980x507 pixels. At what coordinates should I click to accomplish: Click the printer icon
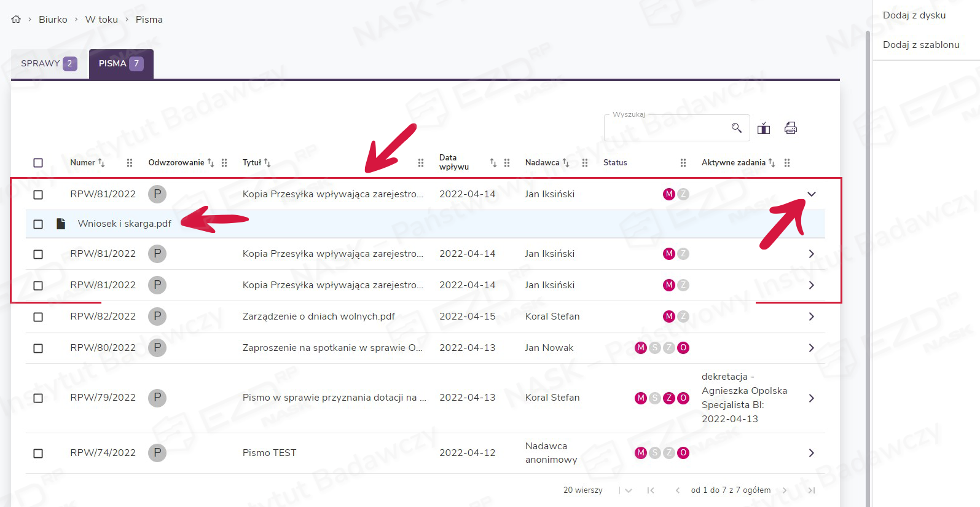[791, 128]
